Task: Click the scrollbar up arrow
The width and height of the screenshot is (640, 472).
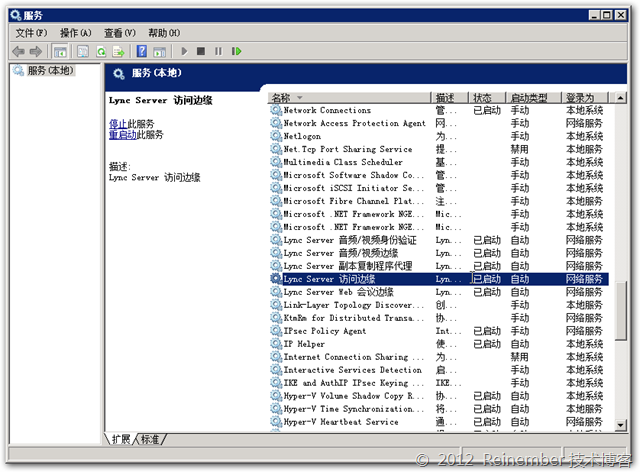Action: (x=620, y=98)
